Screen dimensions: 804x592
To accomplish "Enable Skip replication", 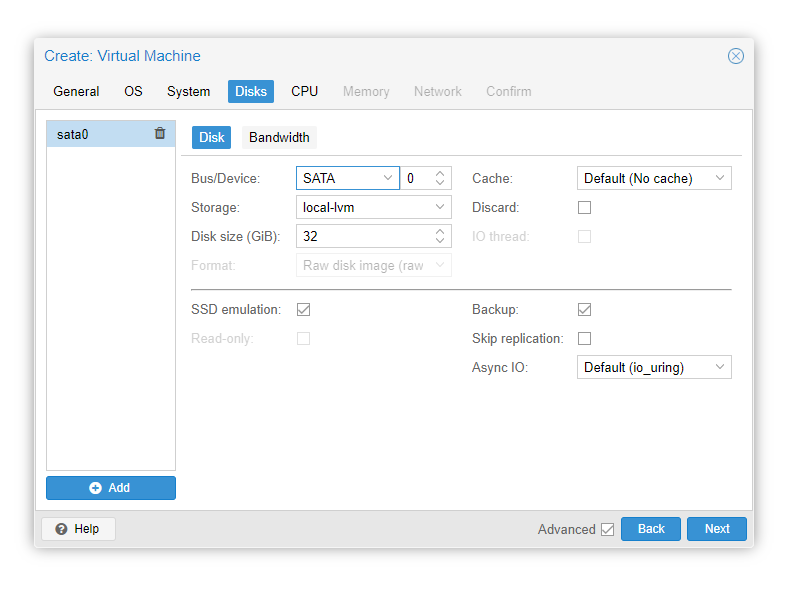I will [584, 338].
